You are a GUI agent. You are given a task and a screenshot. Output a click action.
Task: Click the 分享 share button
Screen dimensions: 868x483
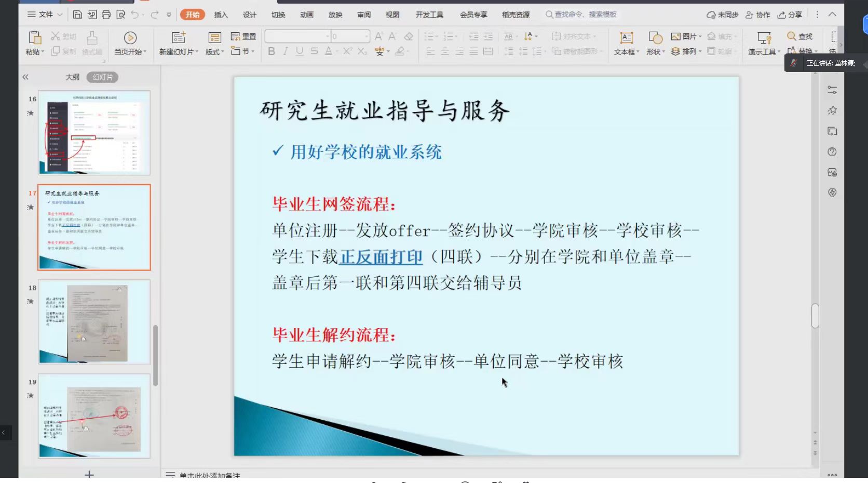(x=790, y=15)
